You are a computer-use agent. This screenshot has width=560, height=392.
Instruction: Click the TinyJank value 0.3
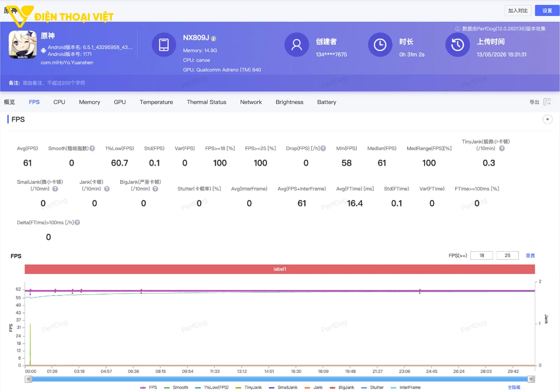(x=489, y=163)
